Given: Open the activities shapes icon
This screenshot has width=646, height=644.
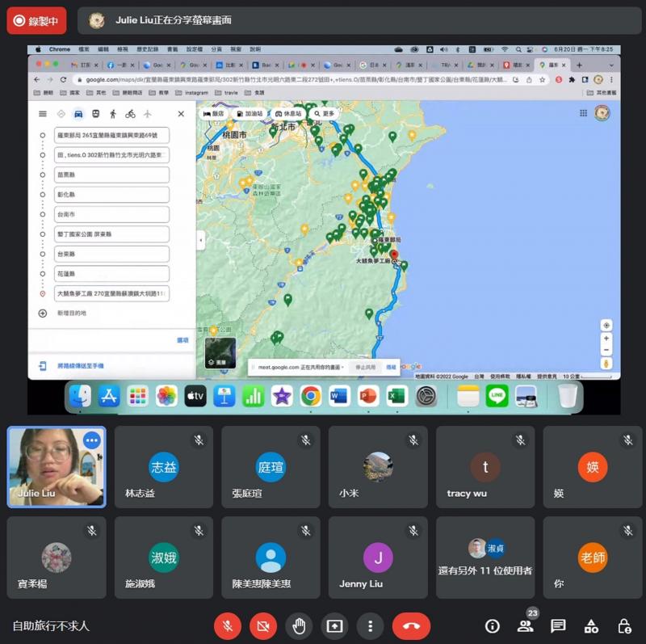Looking at the screenshot, I should click(591, 626).
